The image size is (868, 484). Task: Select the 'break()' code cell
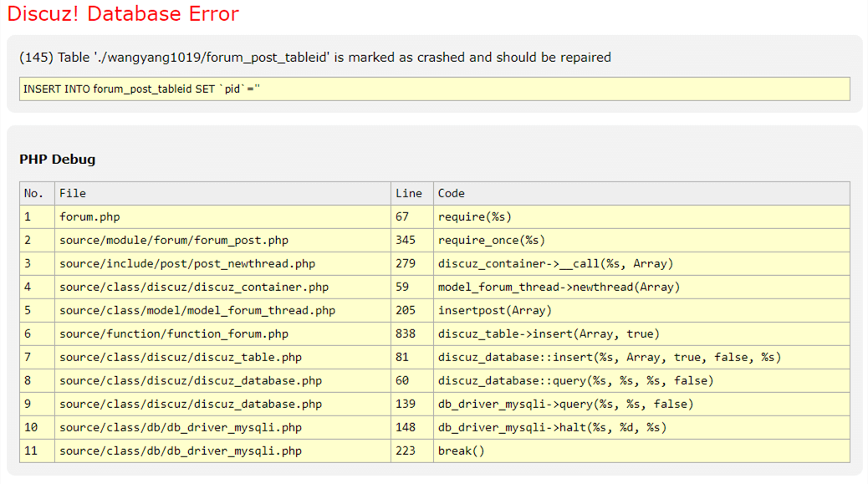[641, 451]
